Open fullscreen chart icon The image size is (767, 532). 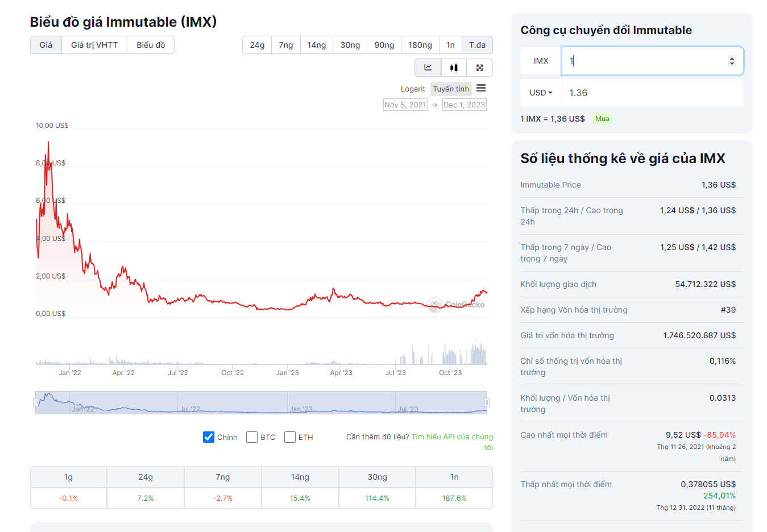point(480,68)
